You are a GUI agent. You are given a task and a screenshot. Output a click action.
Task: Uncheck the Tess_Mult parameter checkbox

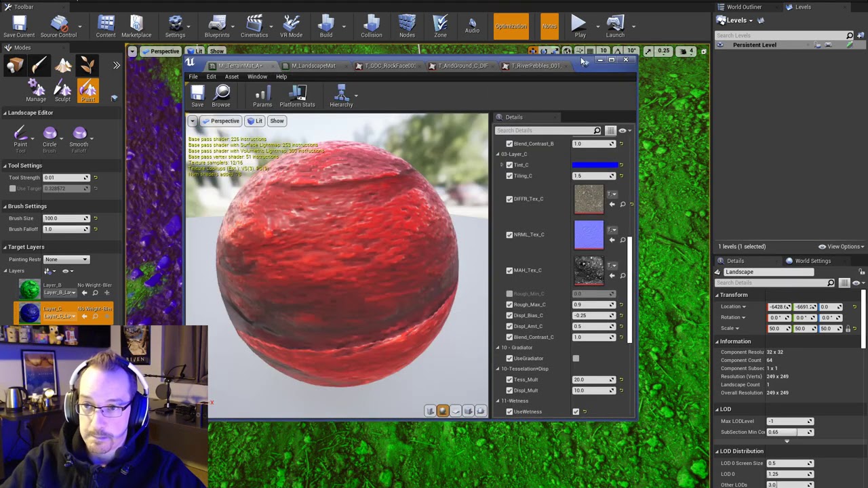(x=509, y=380)
